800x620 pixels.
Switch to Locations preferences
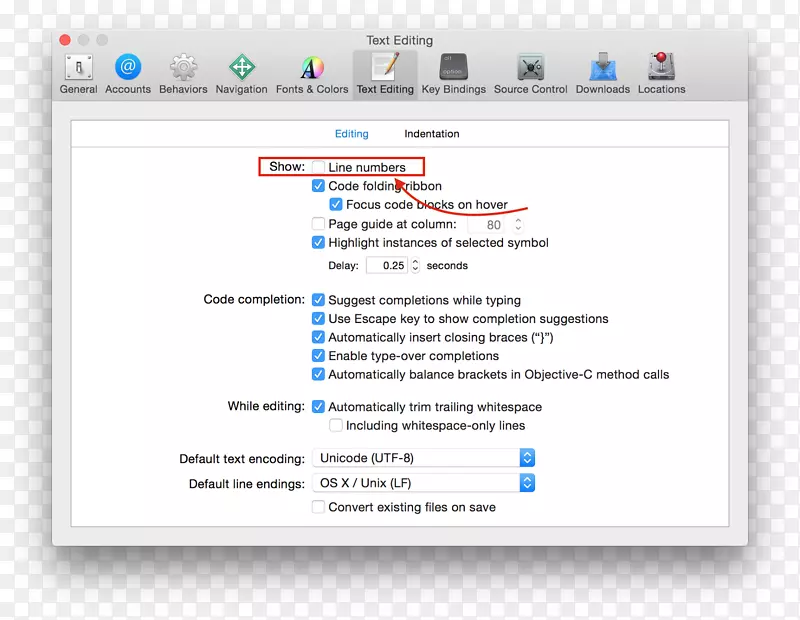661,70
